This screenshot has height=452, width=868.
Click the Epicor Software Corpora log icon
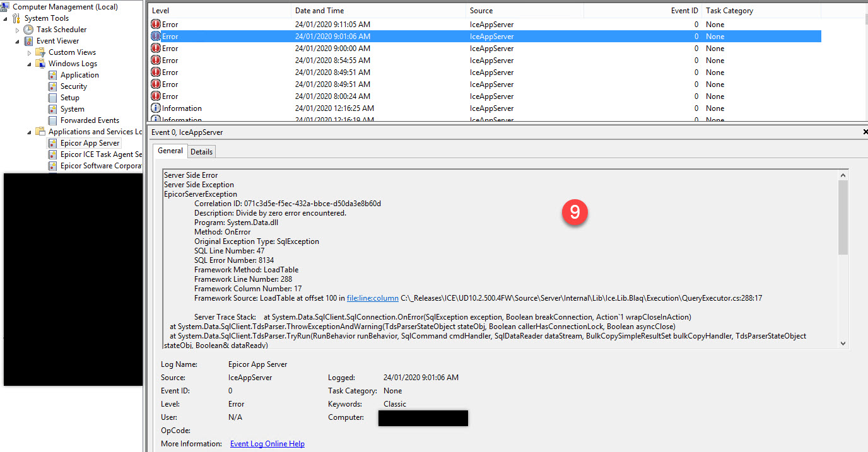pyautogui.click(x=53, y=166)
